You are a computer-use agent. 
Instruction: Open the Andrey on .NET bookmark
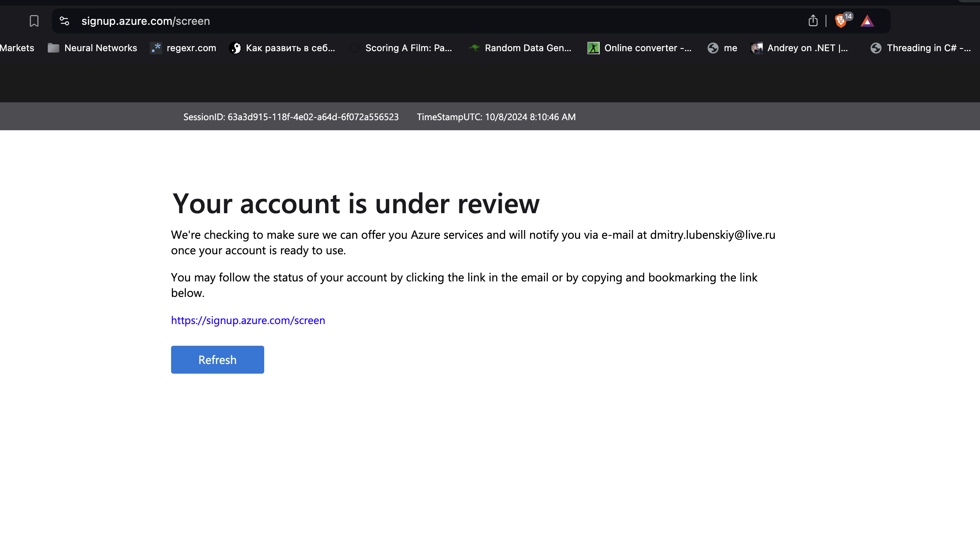pyautogui.click(x=799, y=48)
